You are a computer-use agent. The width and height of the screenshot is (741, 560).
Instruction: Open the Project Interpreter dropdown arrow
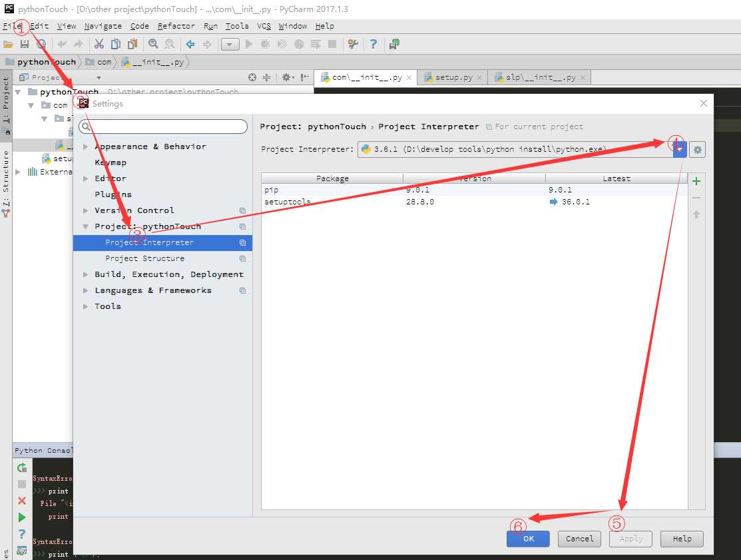coord(680,149)
